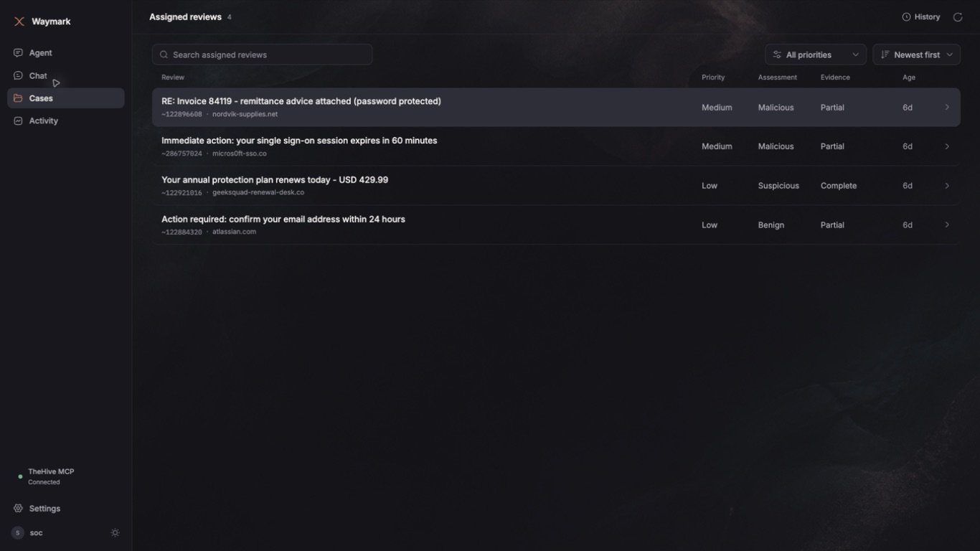Open the Invoice 84119 remittance review
980x551 pixels.
pyautogui.click(x=556, y=108)
